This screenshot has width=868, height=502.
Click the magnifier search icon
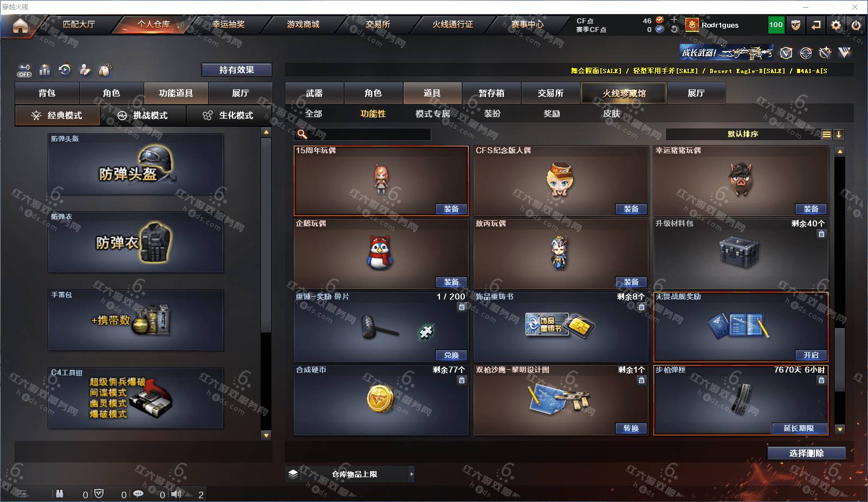coord(302,134)
